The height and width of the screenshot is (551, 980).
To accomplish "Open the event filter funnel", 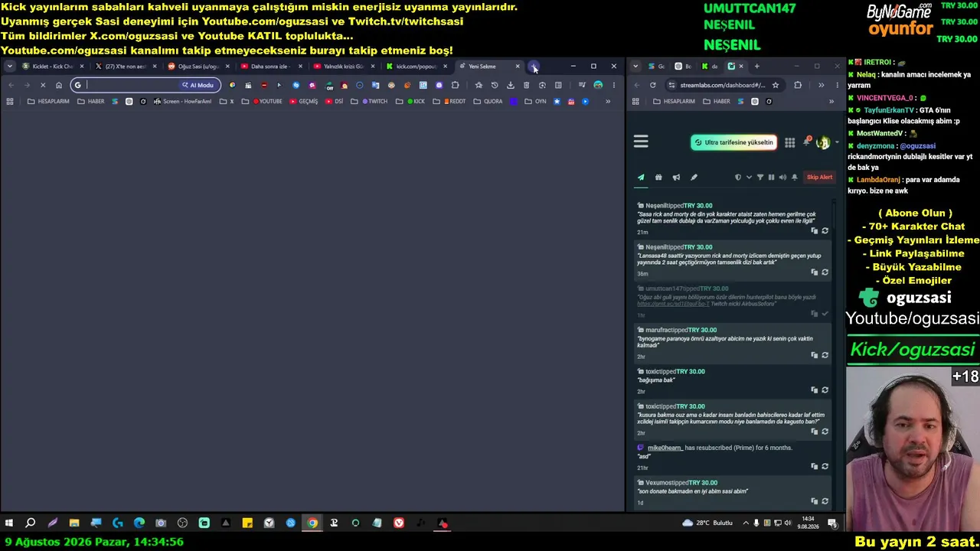I will 760,178.
